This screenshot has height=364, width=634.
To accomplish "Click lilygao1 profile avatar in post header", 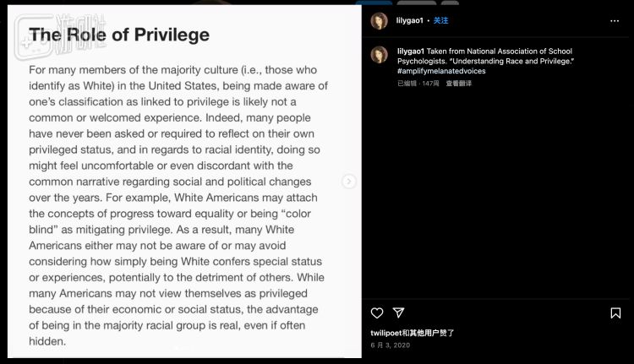I will point(380,21).
